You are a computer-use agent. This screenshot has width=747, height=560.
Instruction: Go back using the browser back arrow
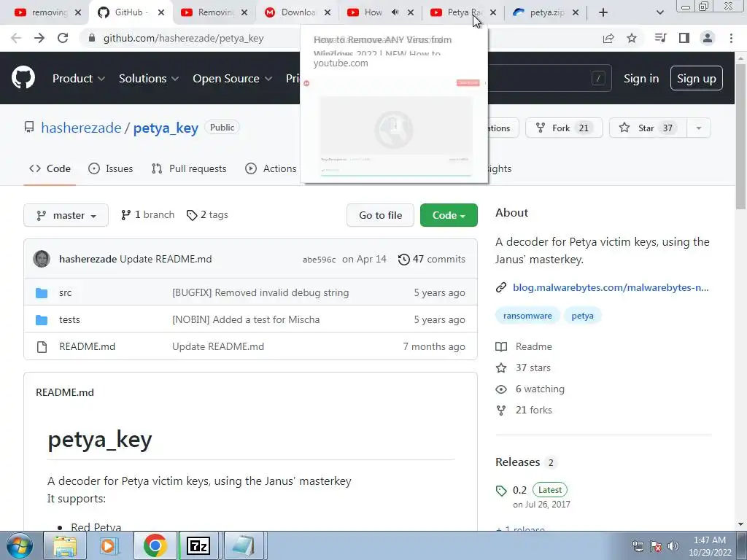point(16,38)
